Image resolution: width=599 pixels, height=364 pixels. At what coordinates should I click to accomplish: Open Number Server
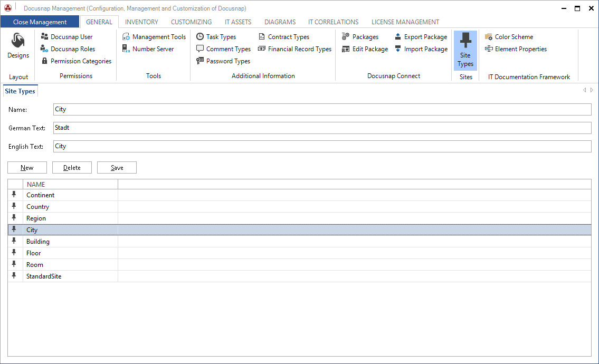pyautogui.click(x=148, y=49)
